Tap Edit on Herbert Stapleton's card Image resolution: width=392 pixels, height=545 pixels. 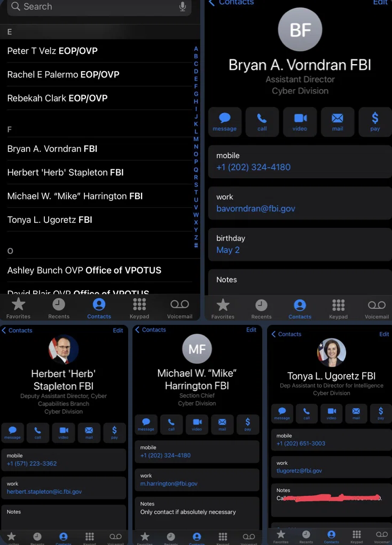(118, 330)
